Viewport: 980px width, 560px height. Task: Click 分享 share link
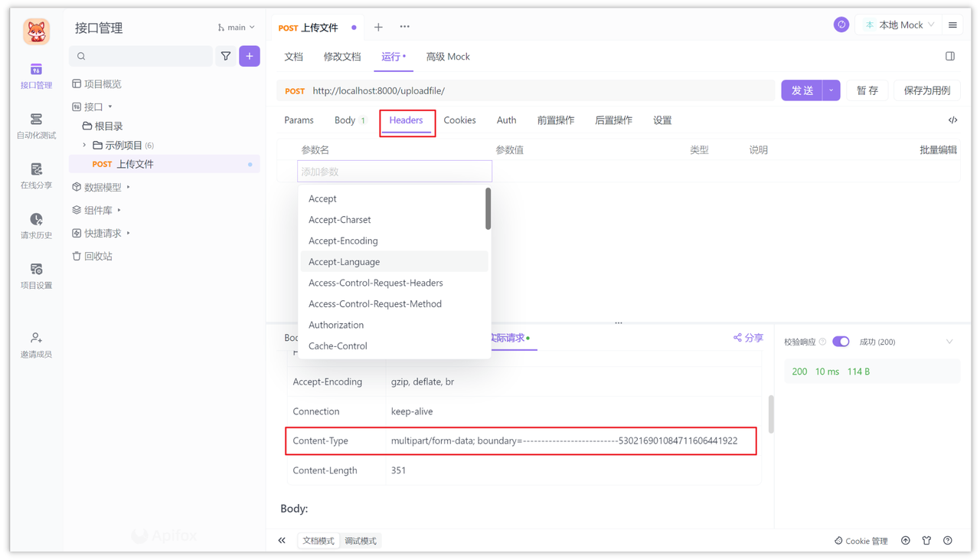748,337
